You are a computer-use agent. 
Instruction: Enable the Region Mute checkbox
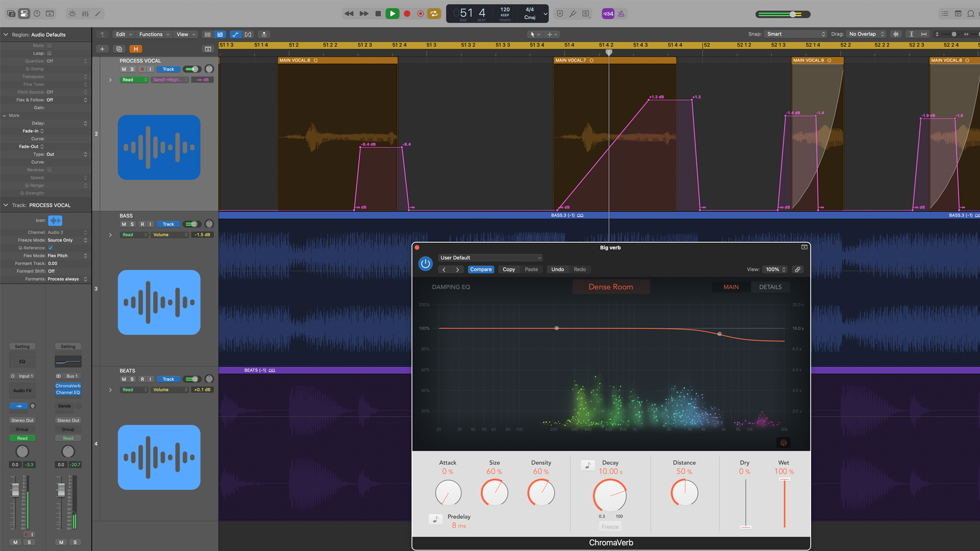(x=50, y=45)
